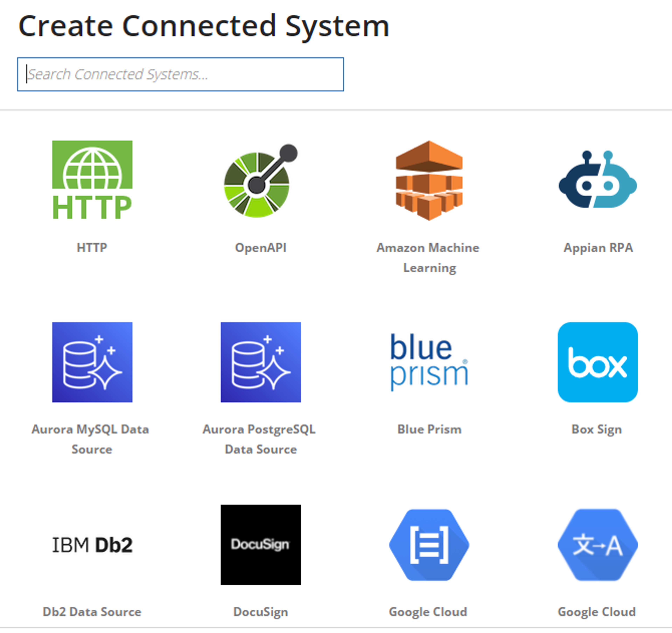Click the HTTP label text
This screenshot has height=633, width=672.
[92, 248]
